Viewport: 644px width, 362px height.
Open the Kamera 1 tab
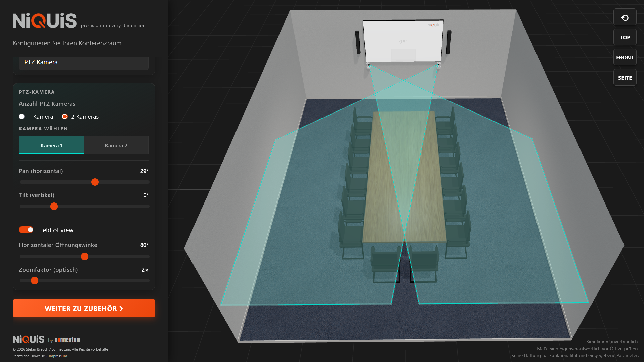(51, 145)
